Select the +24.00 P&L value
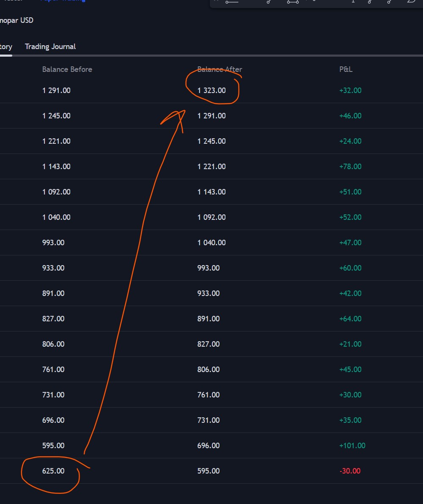 click(350, 141)
